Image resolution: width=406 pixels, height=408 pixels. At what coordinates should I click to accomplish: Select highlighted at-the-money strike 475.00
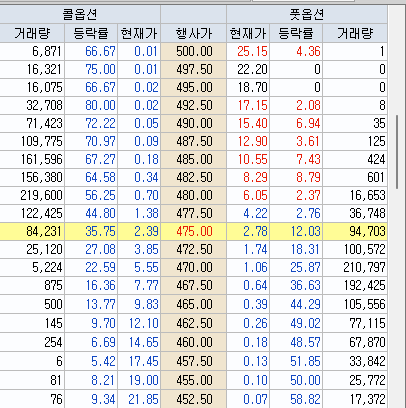[194, 232]
